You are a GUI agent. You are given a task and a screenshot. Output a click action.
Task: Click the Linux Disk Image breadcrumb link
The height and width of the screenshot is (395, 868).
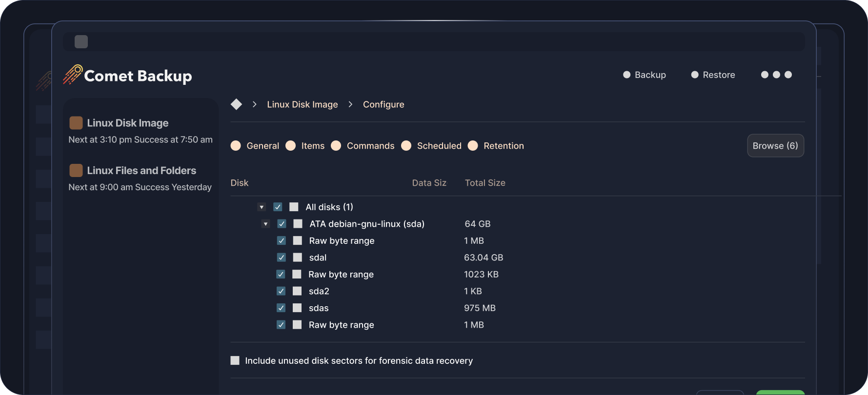pos(302,104)
